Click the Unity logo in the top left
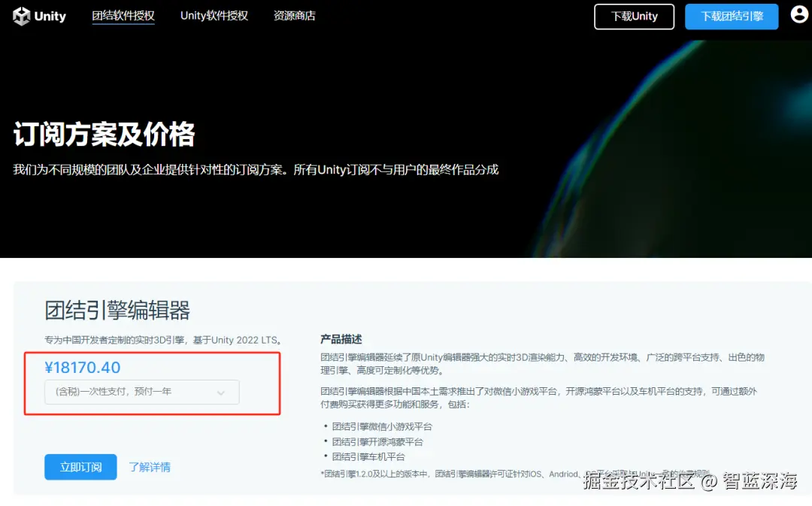Viewport: 812px width, 506px height. [39, 16]
